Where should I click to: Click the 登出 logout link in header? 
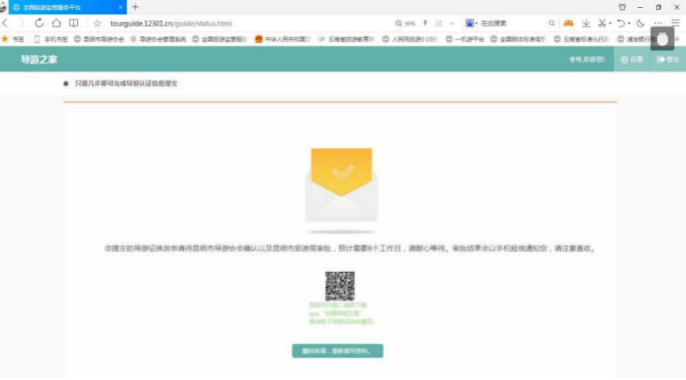click(668, 59)
